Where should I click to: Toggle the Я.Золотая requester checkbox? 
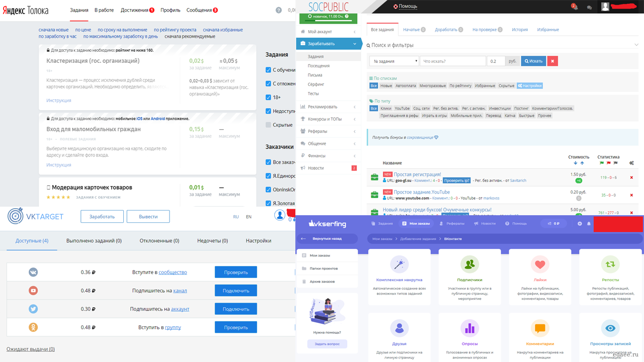coord(268,203)
